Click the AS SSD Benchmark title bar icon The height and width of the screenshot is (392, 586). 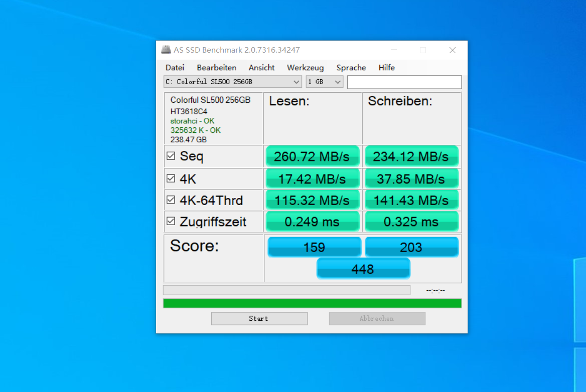pyautogui.click(x=166, y=50)
